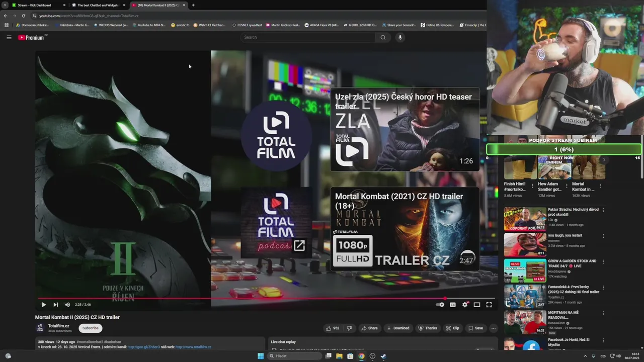Save the video to a playlist
Viewport: 644px width, 362px height.
(475, 328)
